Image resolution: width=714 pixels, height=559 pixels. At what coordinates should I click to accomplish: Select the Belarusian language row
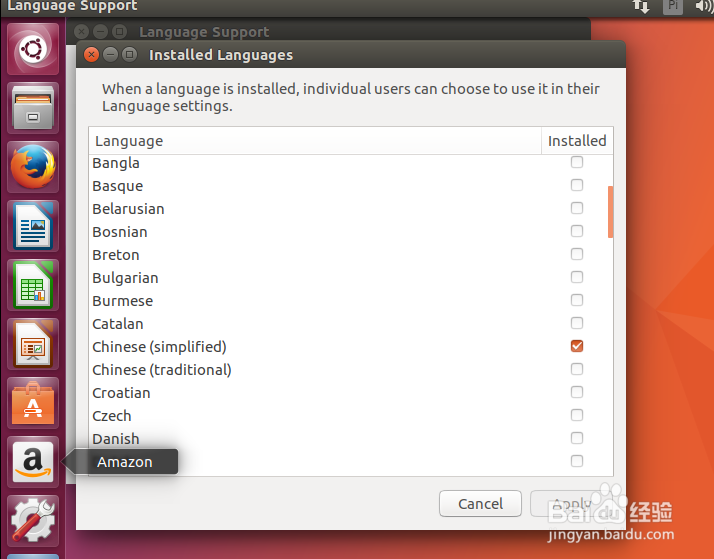coord(351,208)
